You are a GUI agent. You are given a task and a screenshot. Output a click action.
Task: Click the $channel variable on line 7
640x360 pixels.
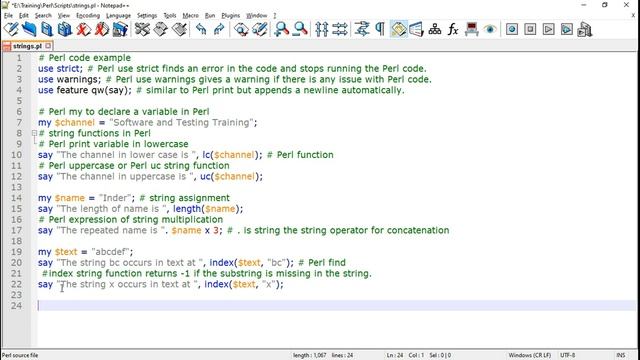tap(74, 122)
